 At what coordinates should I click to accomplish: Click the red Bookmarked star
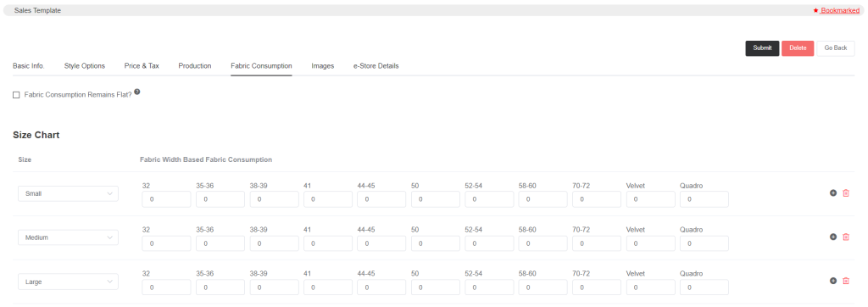pyautogui.click(x=816, y=10)
